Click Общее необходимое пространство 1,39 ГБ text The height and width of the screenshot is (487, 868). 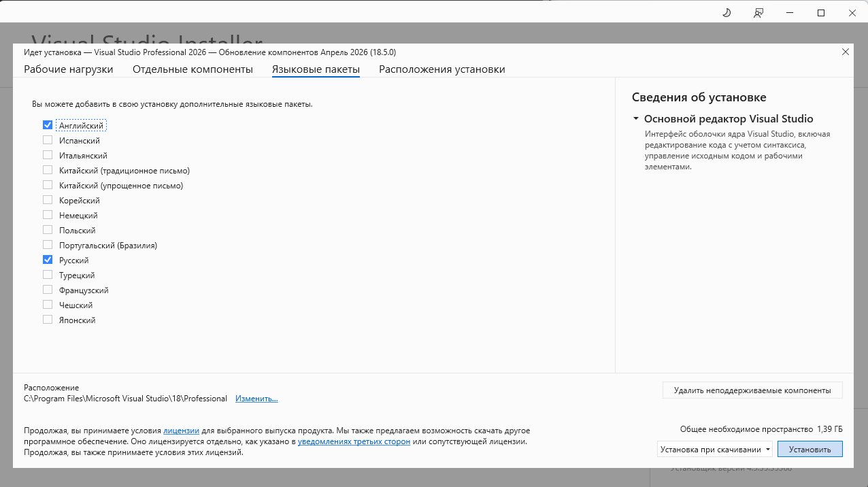761,429
